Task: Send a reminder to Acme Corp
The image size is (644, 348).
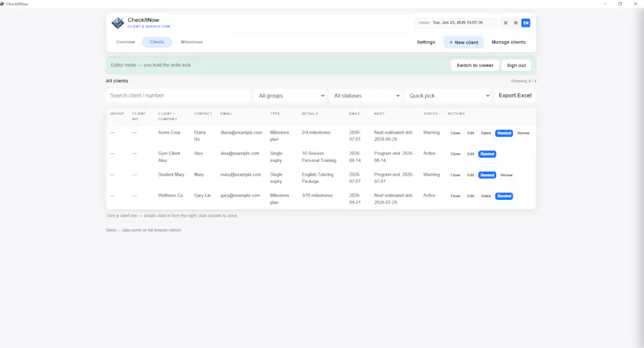Action: click(504, 133)
